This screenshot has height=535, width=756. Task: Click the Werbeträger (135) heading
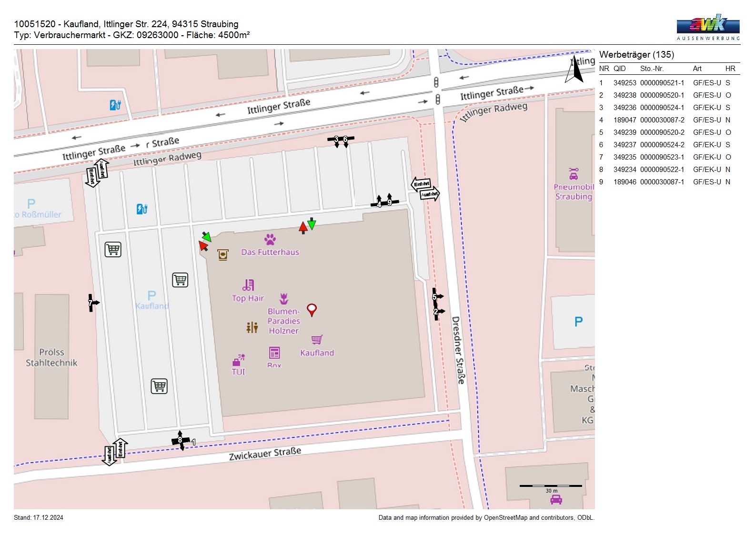636,54
